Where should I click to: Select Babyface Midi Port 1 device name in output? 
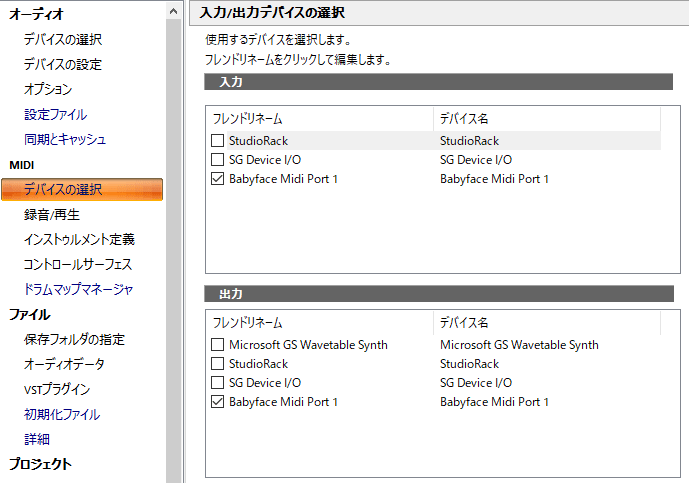click(494, 402)
